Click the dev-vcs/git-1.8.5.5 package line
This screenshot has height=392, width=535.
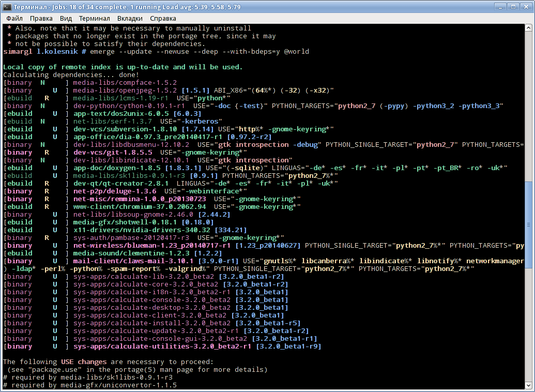point(125,152)
